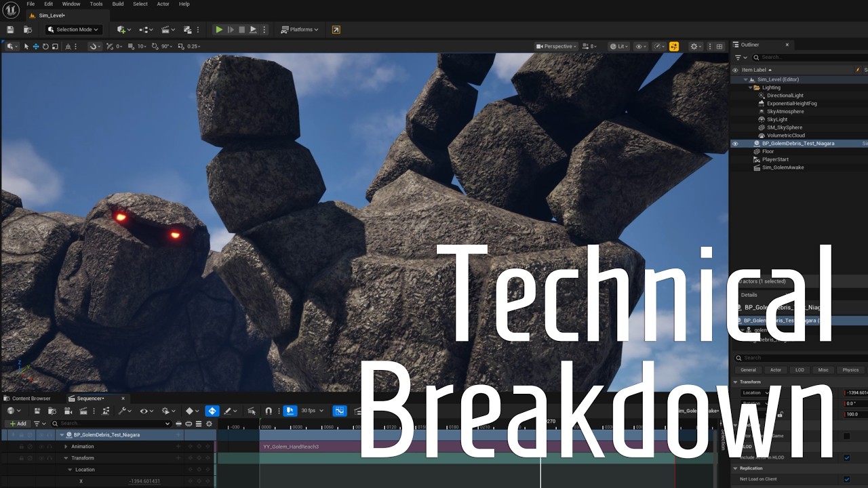
Task: Collapse the Lighting folder in Outliner
Action: 750,87
